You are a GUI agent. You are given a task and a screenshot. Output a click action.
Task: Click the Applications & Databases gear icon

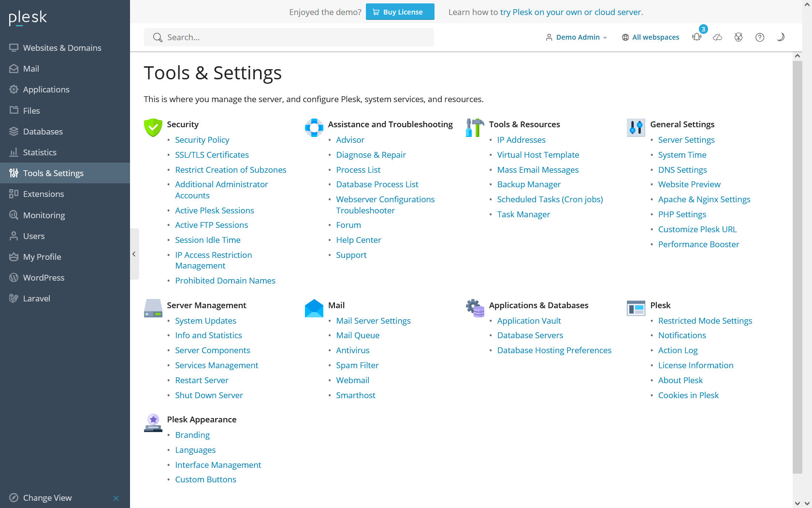pyautogui.click(x=475, y=308)
